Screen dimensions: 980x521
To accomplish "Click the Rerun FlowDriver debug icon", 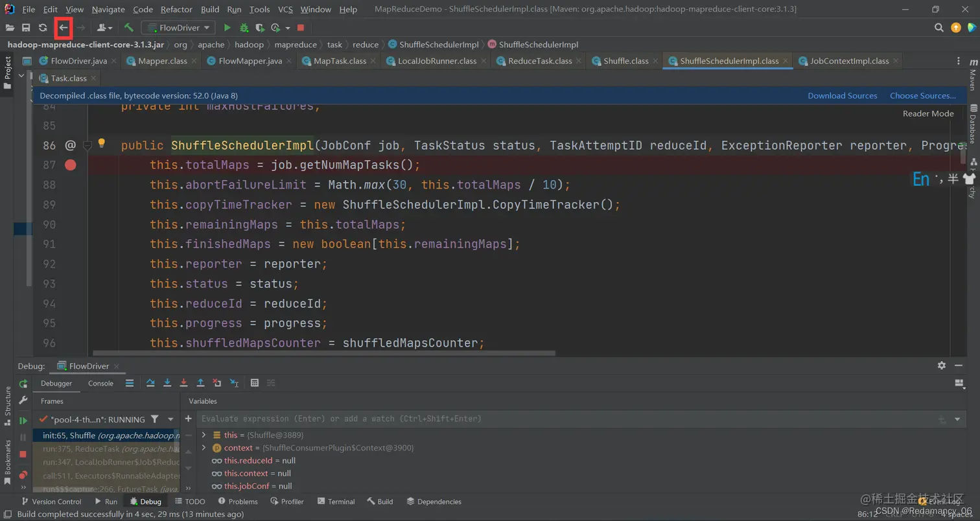I will (x=23, y=384).
